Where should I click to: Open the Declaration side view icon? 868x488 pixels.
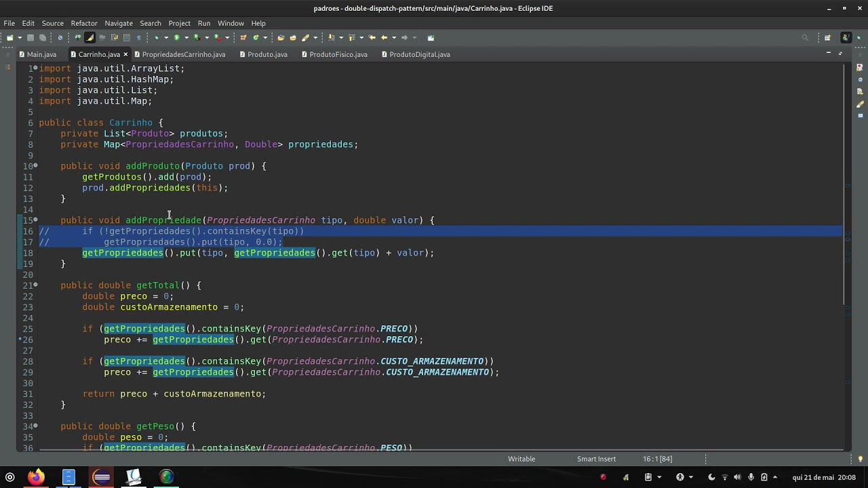pyautogui.click(x=860, y=91)
